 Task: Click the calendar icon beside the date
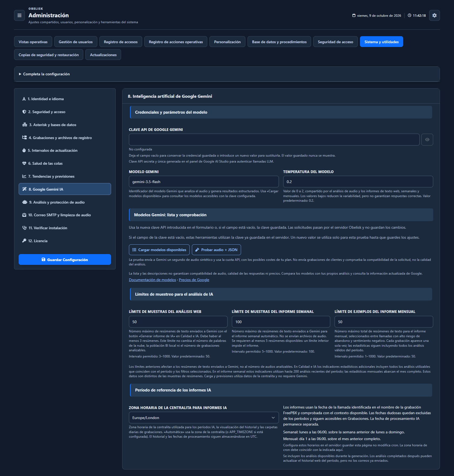tap(354, 15)
